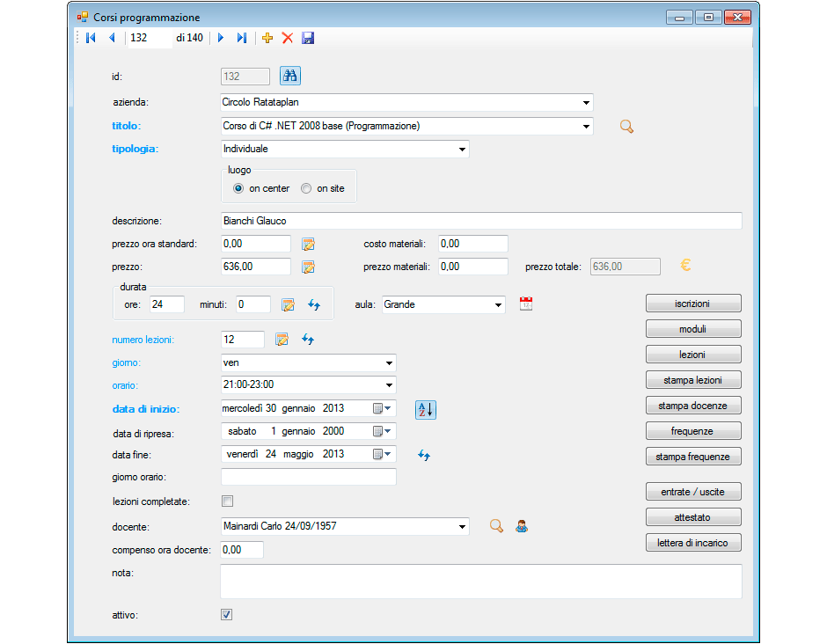Click edit icon beside prezzo field
This screenshot has width=827, height=644.
tap(308, 267)
